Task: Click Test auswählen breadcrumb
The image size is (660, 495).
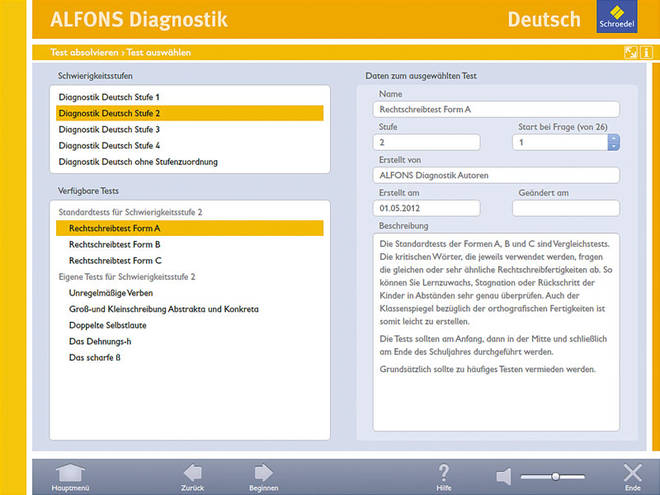Action: pyautogui.click(x=159, y=52)
